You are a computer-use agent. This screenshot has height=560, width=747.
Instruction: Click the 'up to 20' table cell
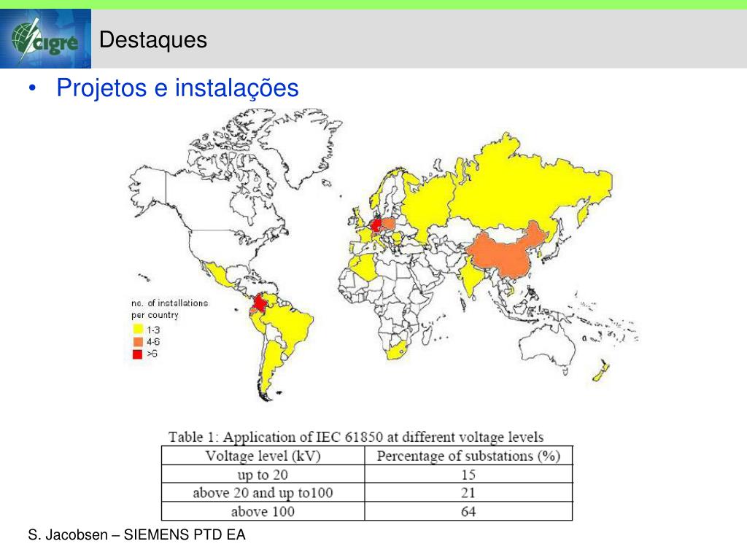point(263,474)
